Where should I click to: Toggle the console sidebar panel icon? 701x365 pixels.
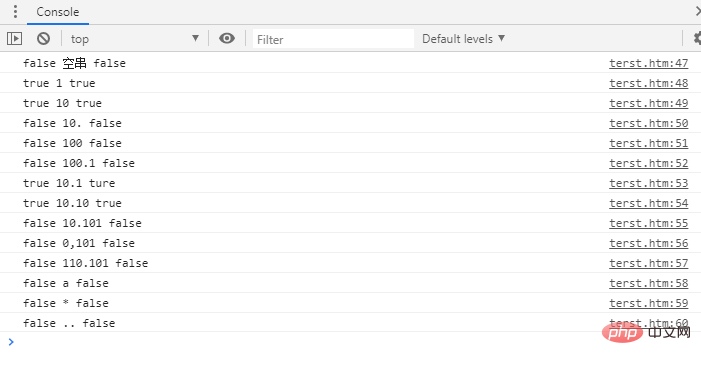(14, 38)
